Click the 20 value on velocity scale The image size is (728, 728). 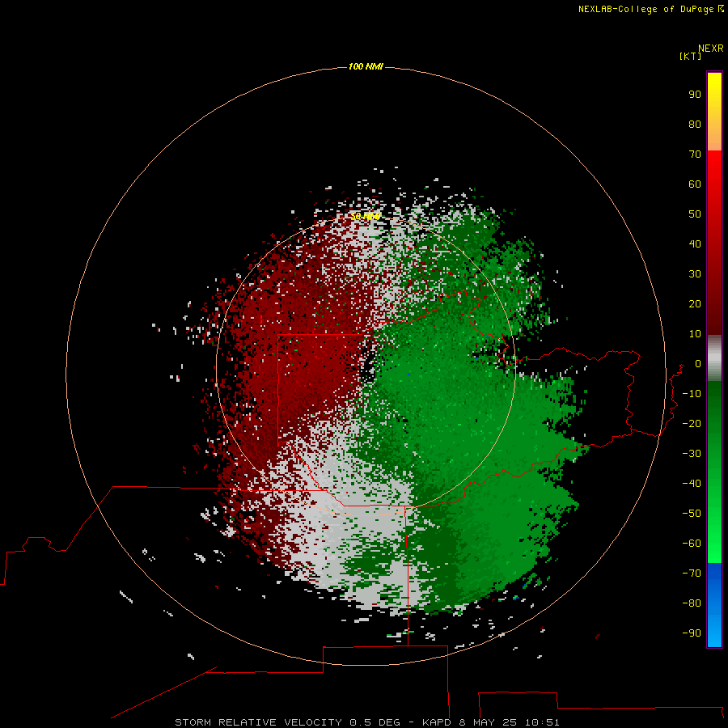(695, 303)
